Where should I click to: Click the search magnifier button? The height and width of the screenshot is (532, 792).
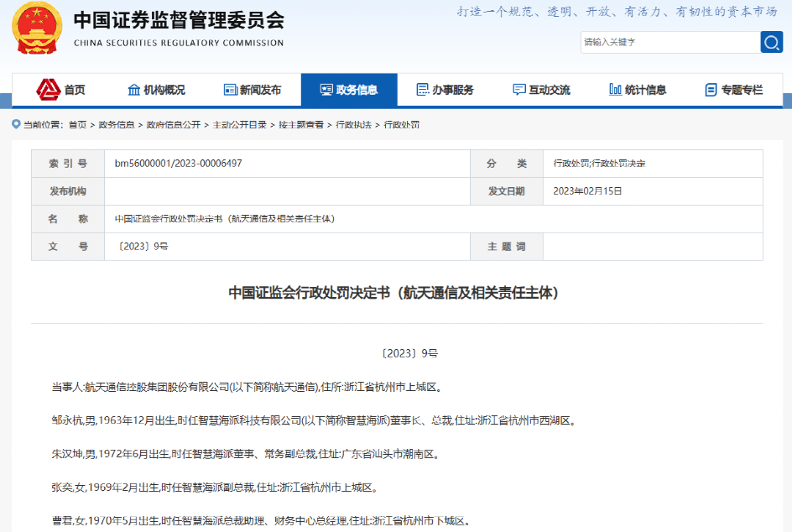click(771, 43)
